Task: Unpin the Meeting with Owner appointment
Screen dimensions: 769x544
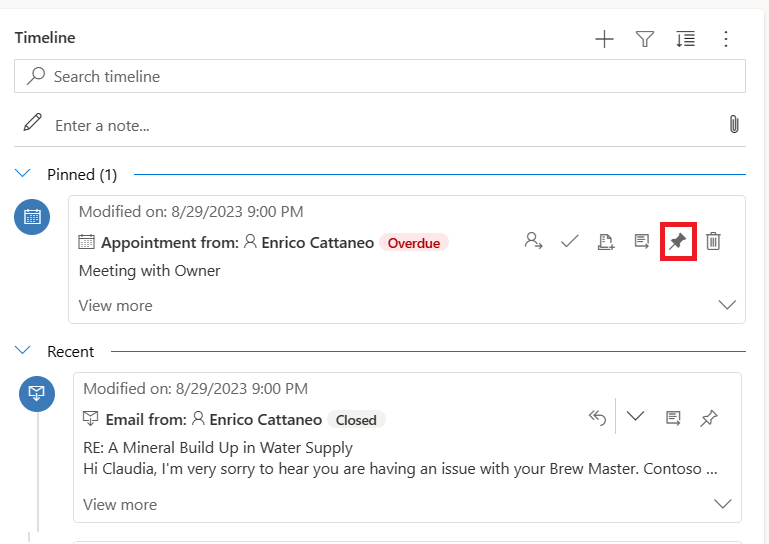Action: click(x=678, y=241)
